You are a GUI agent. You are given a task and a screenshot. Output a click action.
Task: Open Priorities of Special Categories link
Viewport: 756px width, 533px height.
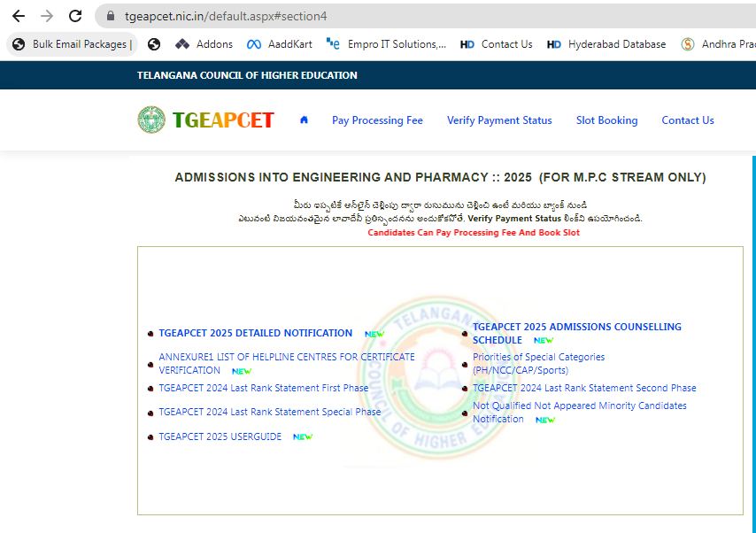pyautogui.click(x=538, y=363)
